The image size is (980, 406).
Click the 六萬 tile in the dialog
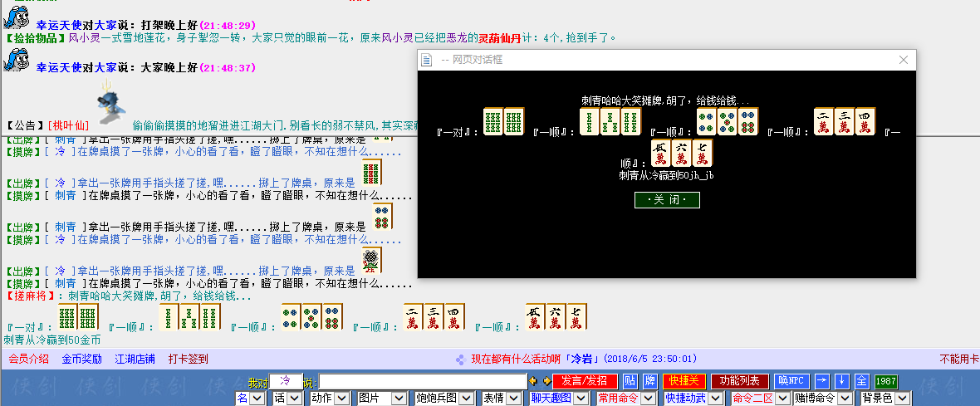681,153
